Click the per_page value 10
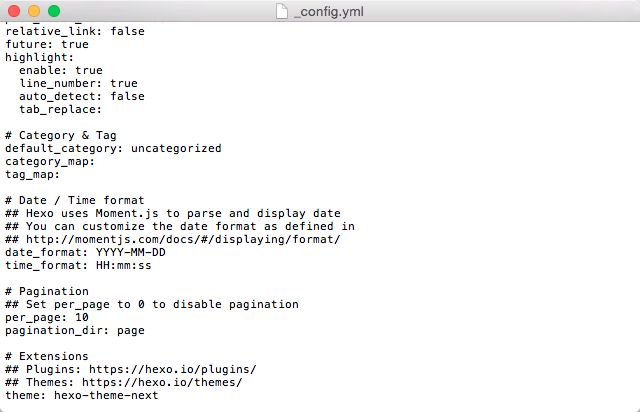Viewport: 640px width, 412px height. tap(82, 317)
